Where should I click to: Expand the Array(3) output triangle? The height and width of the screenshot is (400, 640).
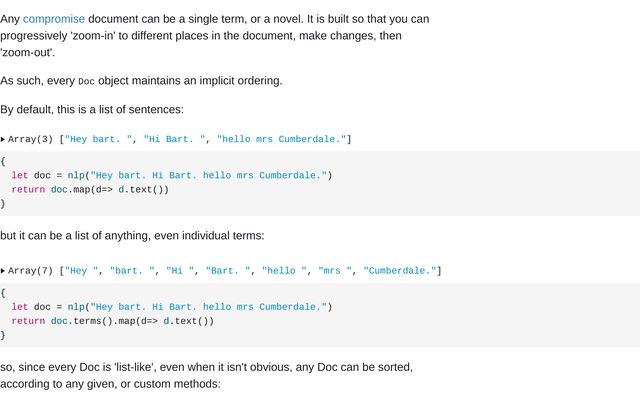pos(3,140)
